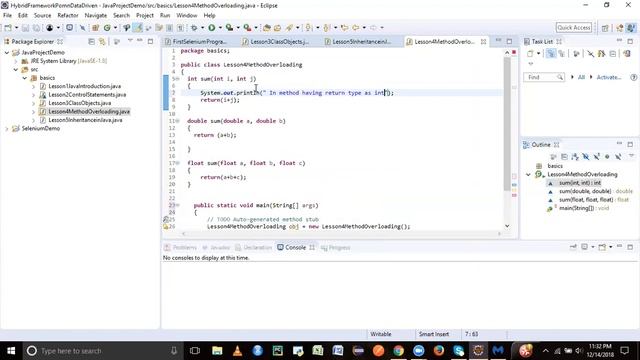The height and width of the screenshot is (360, 640).
Task: Expand the SeleniumDemo project node
Action: 7,129
